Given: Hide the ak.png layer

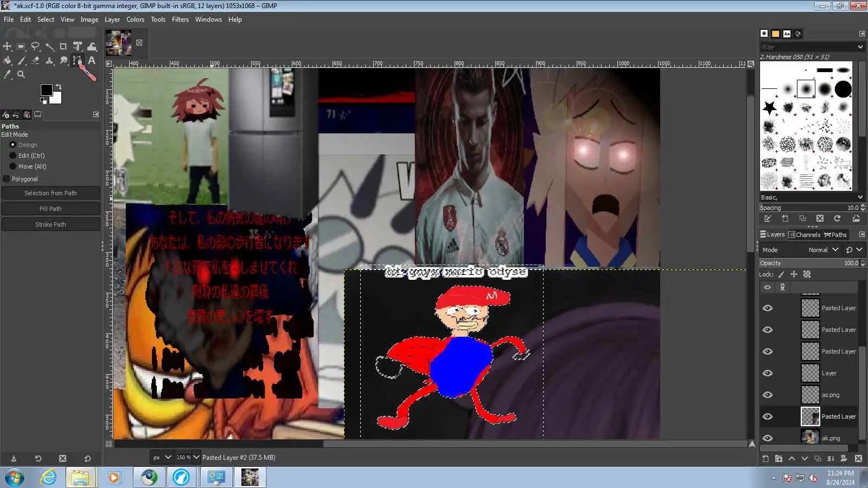Looking at the screenshot, I should tap(768, 438).
